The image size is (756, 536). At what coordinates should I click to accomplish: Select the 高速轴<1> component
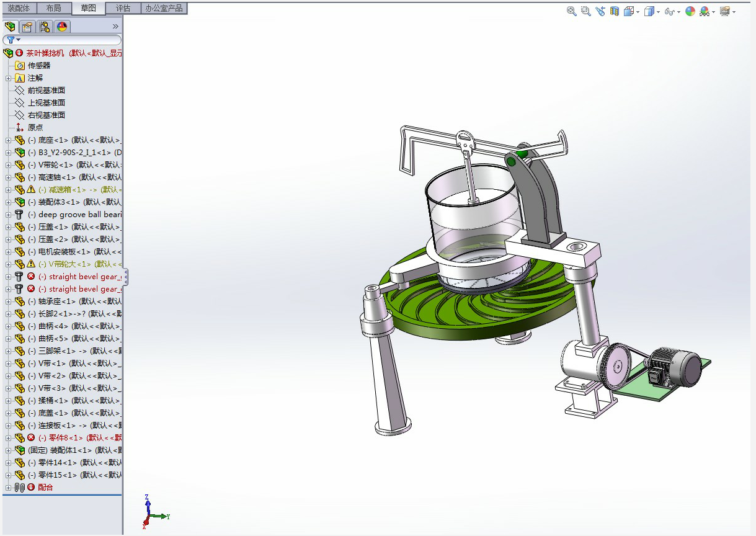74,177
